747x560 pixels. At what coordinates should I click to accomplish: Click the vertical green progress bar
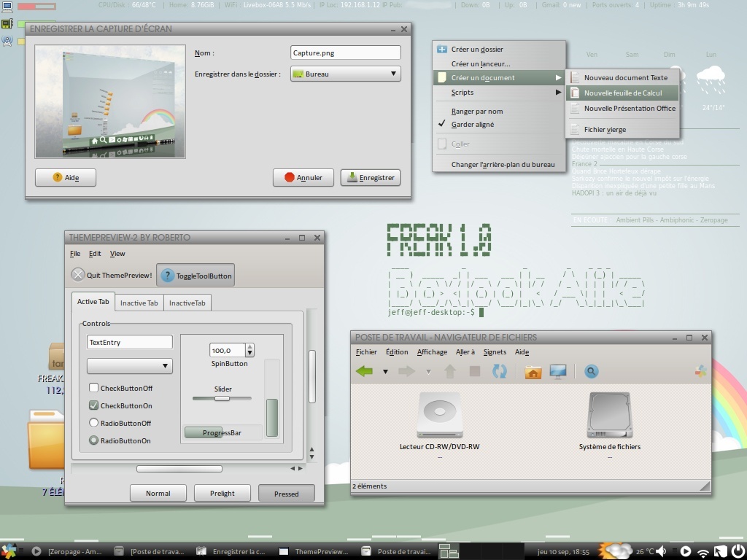[x=272, y=418]
